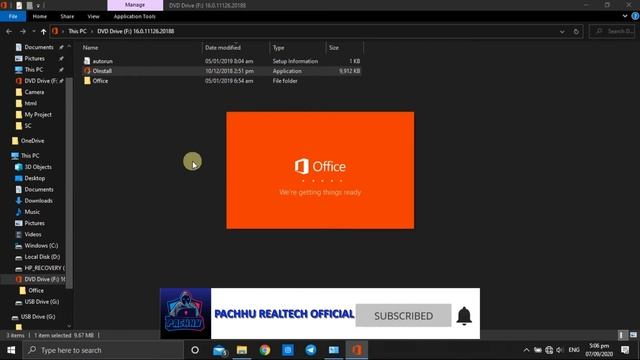
Task: Open pinned Pictures in Quick access
Action: pos(34,58)
